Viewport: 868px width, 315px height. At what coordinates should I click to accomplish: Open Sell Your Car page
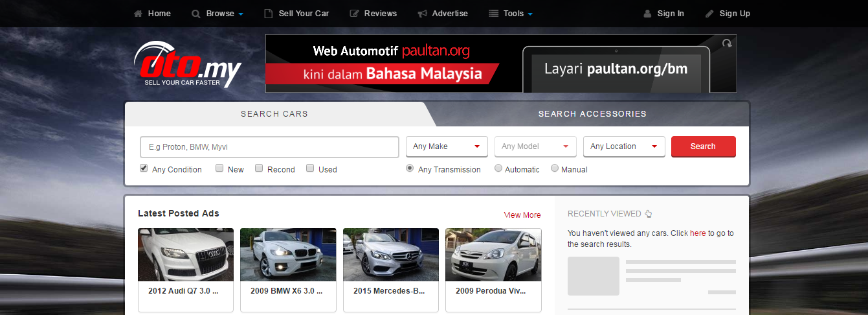click(x=304, y=14)
